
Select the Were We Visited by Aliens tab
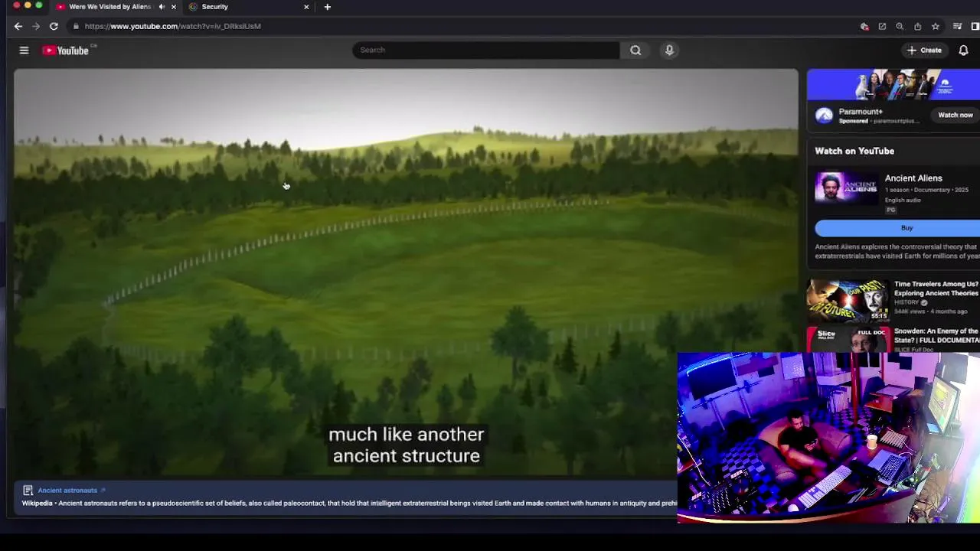(x=115, y=7)
